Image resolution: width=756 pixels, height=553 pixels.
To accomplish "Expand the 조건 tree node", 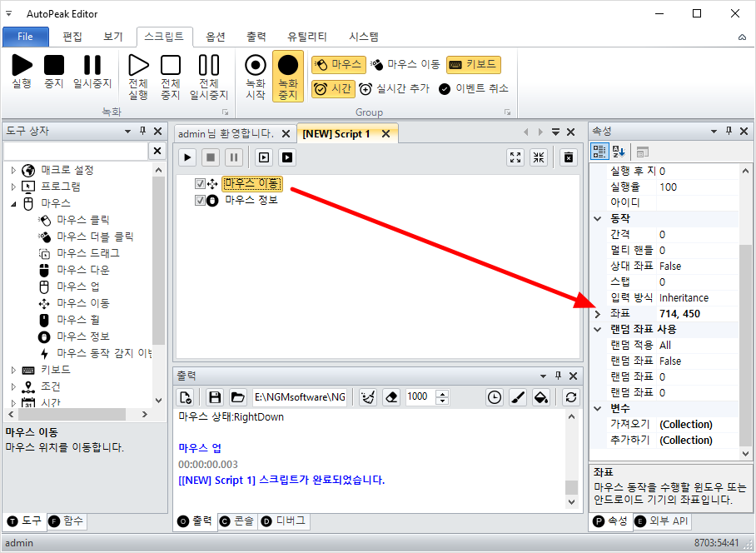I will [x=13, y=386].
